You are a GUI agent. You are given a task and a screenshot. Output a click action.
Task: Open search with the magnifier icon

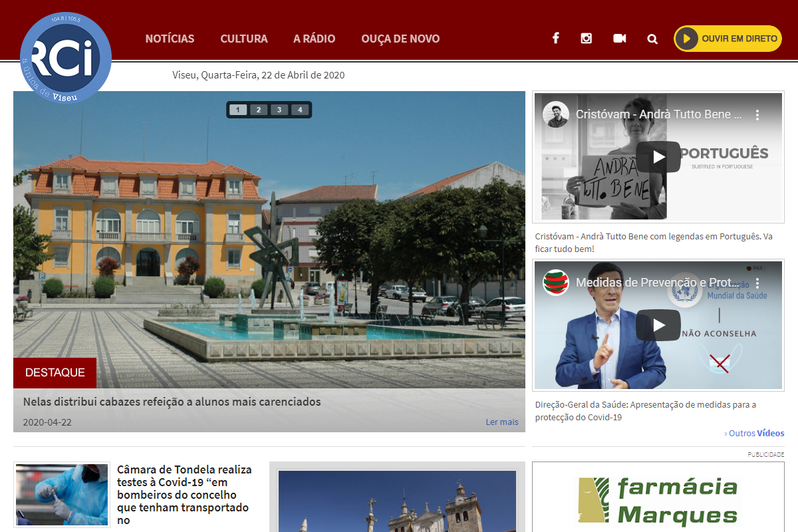[652, 39]
